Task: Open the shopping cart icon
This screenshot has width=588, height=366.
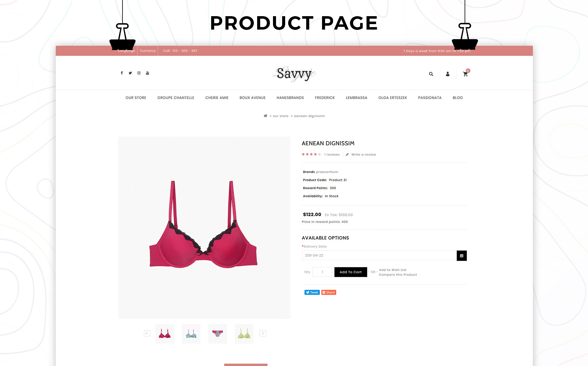Action: coord(466,74)
